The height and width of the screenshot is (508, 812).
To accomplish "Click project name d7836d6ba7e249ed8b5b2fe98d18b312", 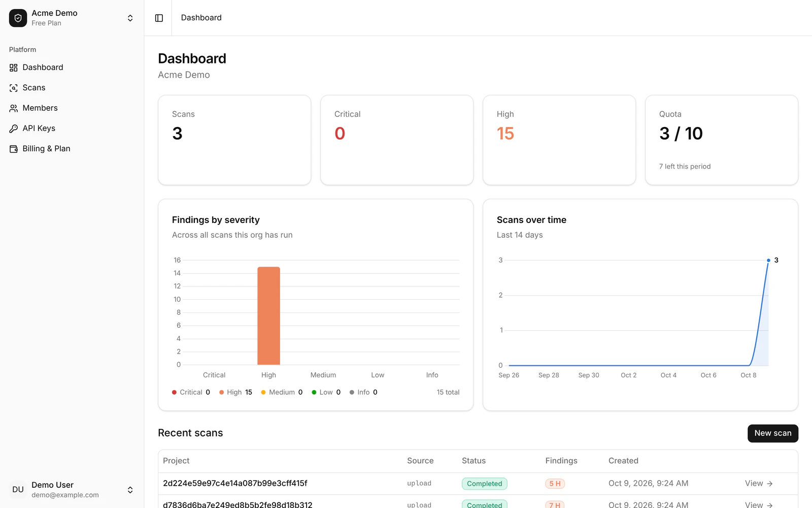I will click(x=238, y=504).
